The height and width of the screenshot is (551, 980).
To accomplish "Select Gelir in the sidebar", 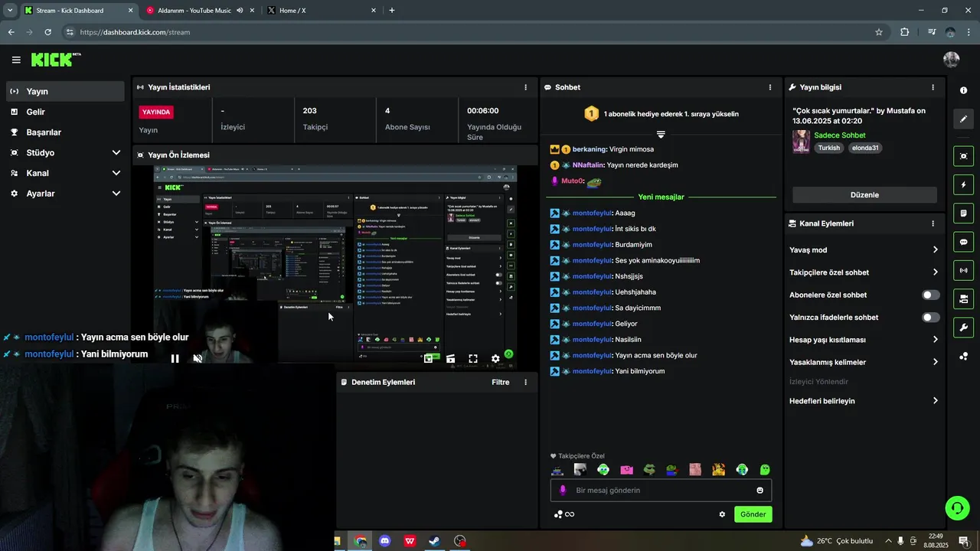I will pyautogui.click(x=65, y=112).
